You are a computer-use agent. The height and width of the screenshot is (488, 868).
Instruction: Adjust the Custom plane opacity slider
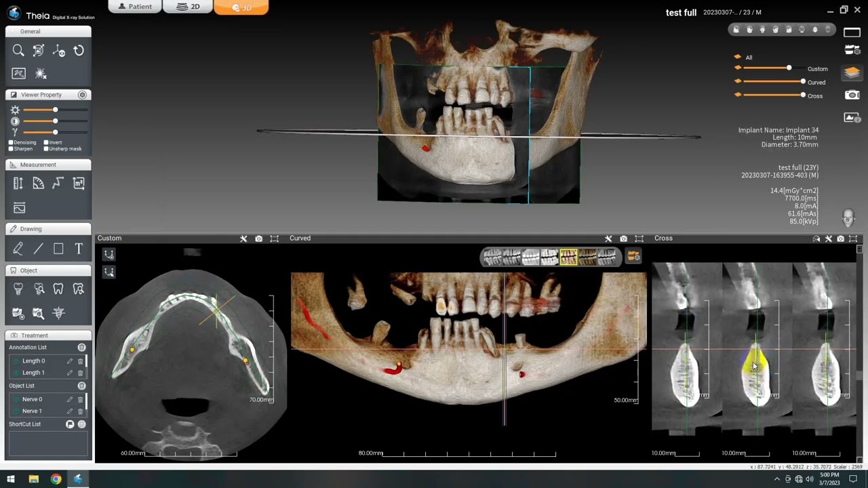tap(773, 68)
